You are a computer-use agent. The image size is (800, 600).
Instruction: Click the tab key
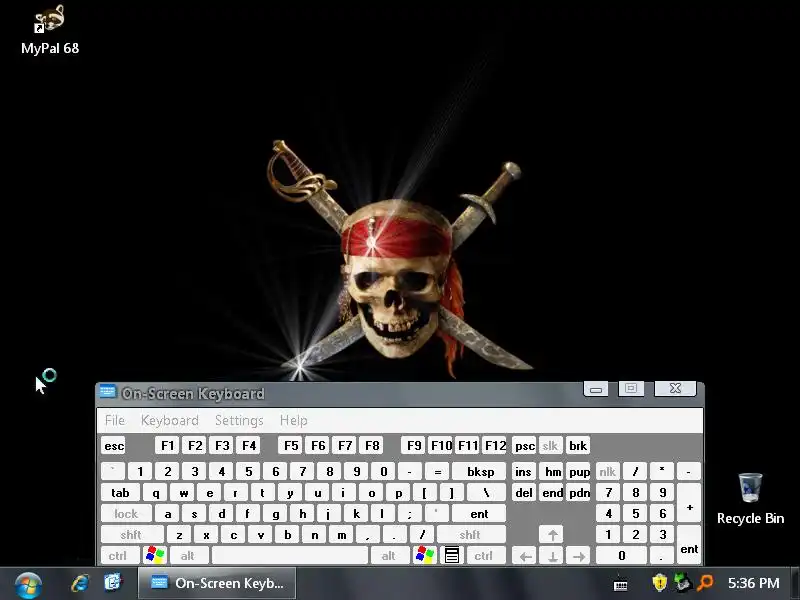pyautogui.click(x=120, y=492)
